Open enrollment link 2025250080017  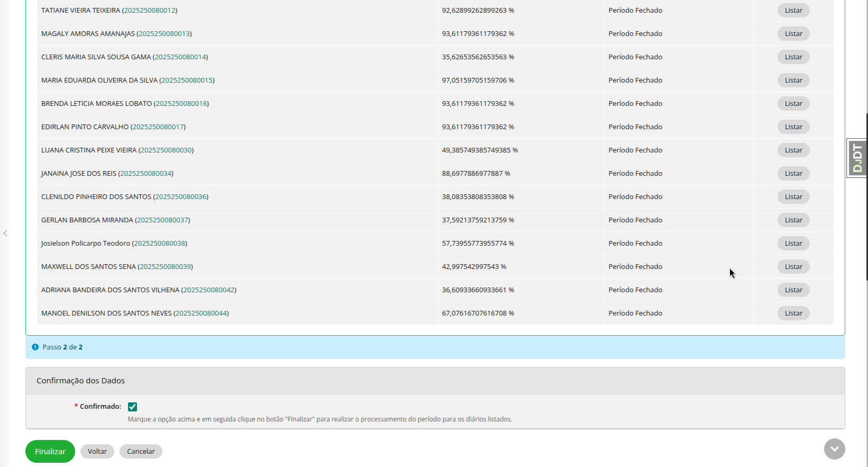(158, 127)
